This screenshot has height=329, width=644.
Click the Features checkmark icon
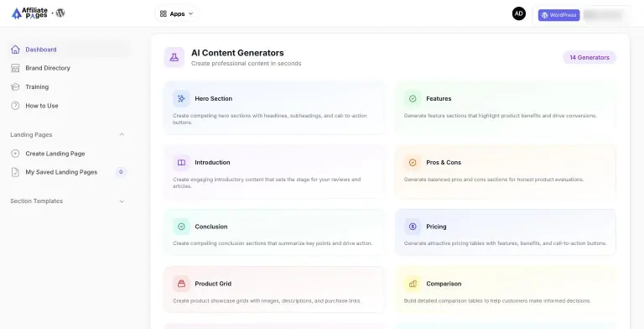[x=413, y=99]
